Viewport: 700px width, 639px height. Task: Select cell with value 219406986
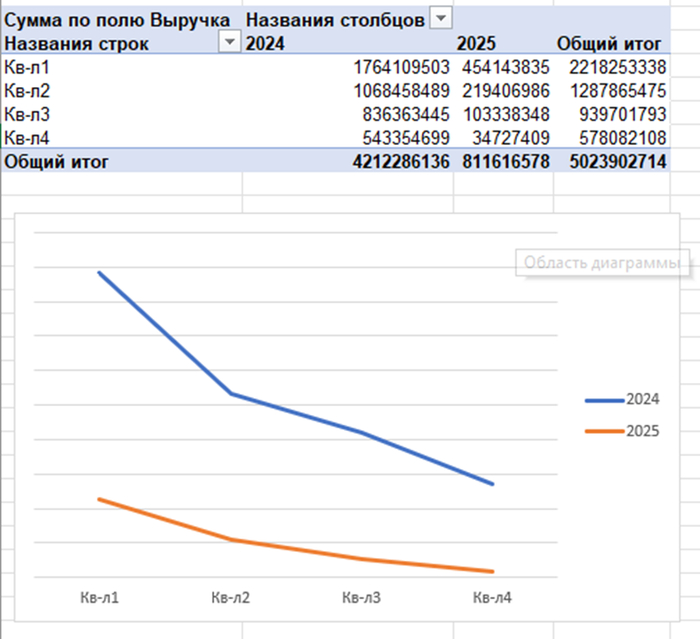point(506,90)
